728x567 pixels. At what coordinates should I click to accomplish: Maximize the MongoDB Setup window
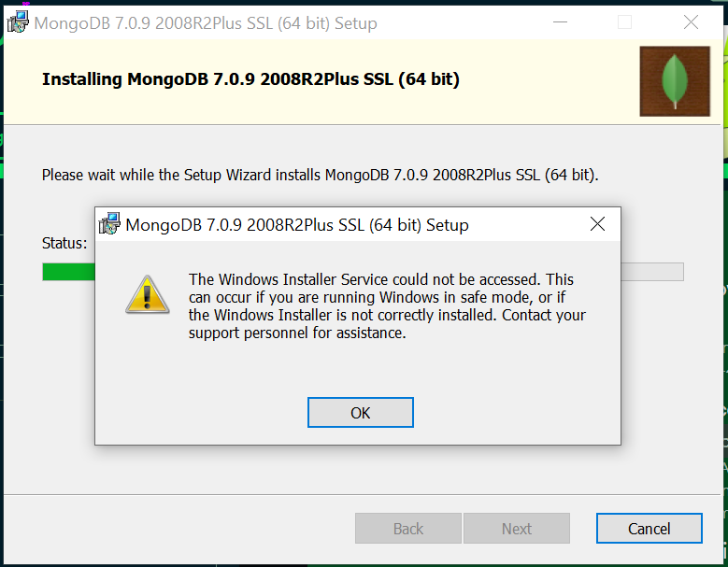tap(624, 22)
